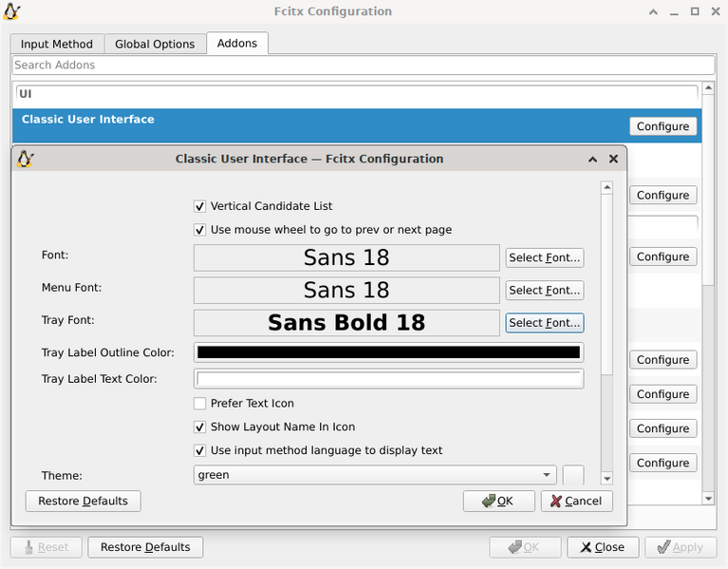Click Select Font for the Menu Font
Viewport: 728px width, 569px height.
point(544,291)
